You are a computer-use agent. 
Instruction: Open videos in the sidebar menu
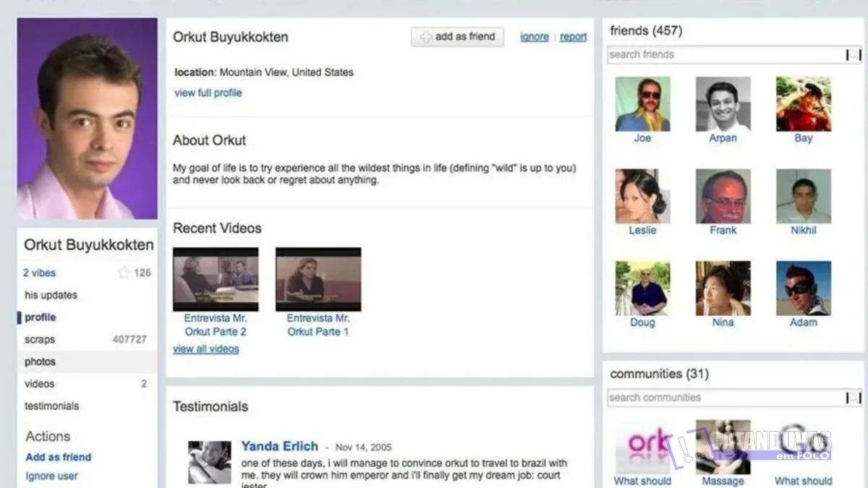click(x=39, y=384)
